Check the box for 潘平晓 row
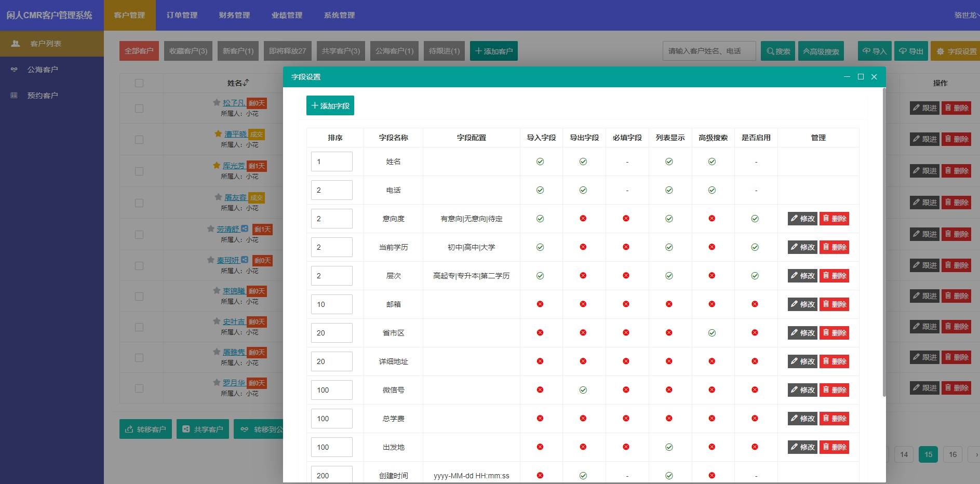 pos(139,140)
